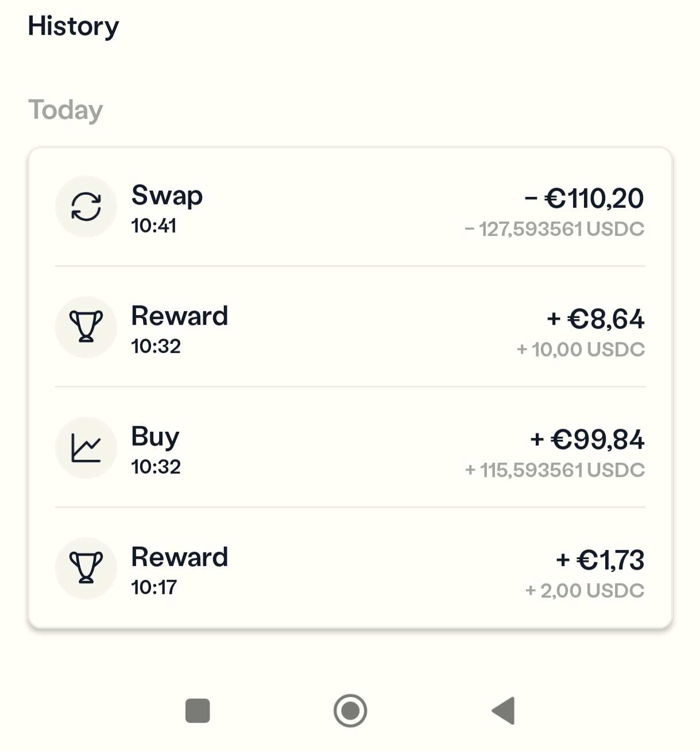Tap the trophy icon for 10:17 Reward

86,568
